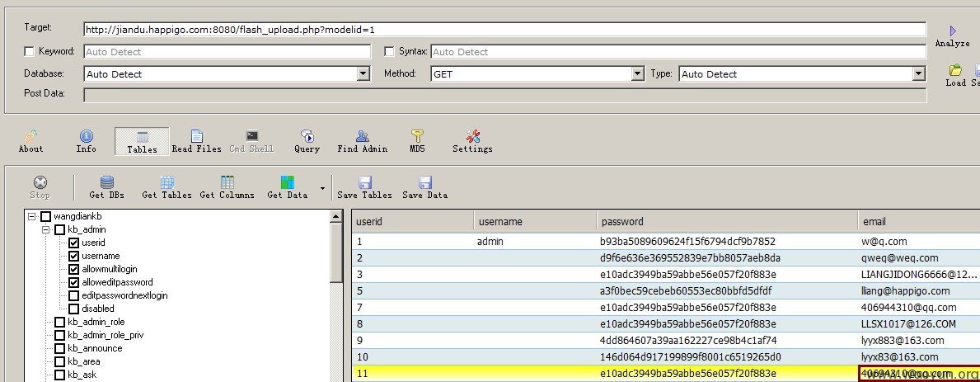Click Save Data disk icon

[x=425, y=182]
